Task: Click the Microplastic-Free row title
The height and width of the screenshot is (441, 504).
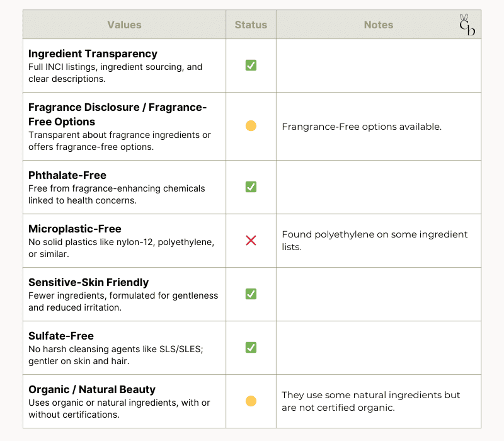Action: 75,229
